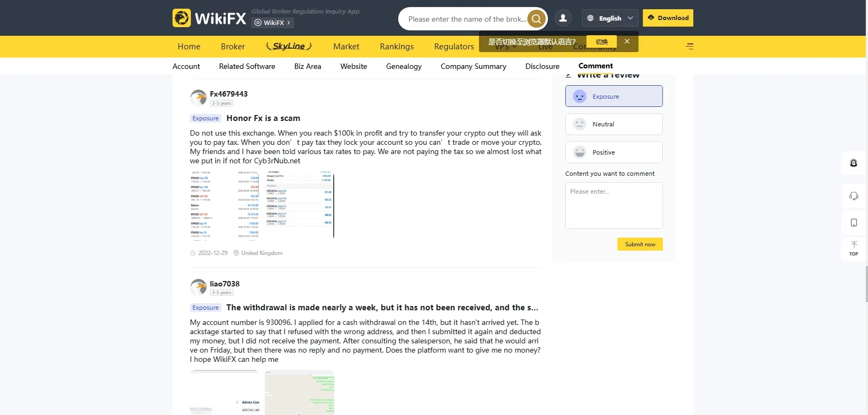Switch to the Biz Area tab

click(308, 66)
